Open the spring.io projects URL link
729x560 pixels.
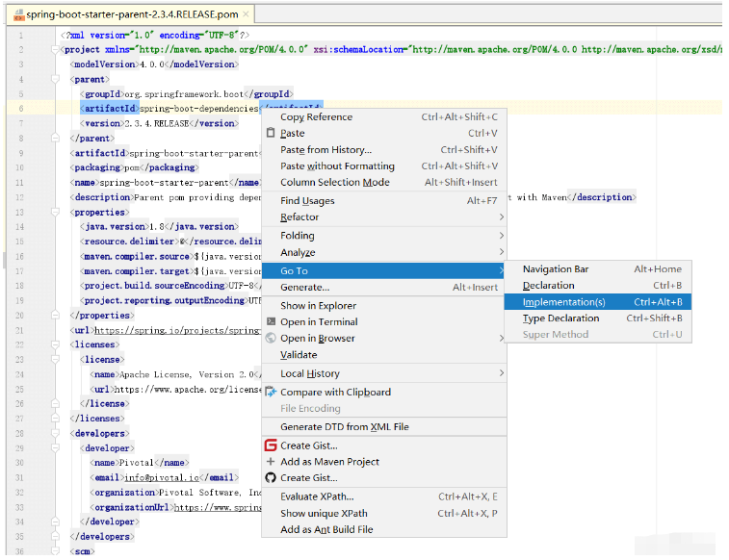[177, 330]
